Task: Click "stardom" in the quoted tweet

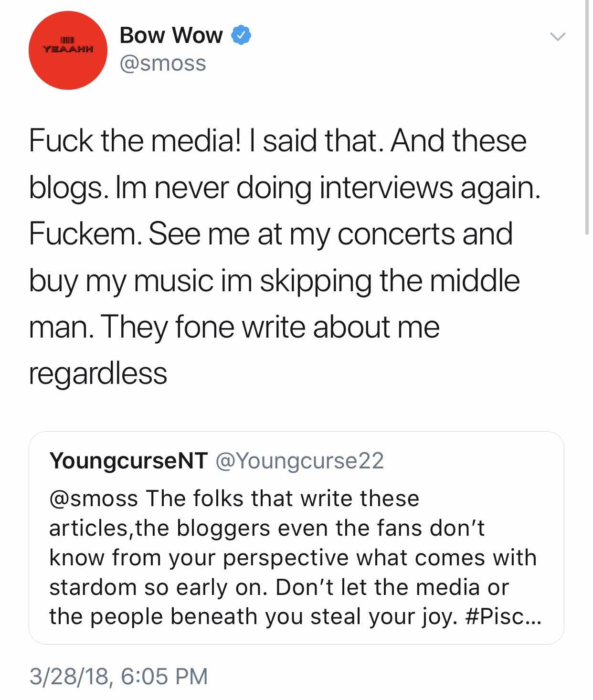Action: 93,587
